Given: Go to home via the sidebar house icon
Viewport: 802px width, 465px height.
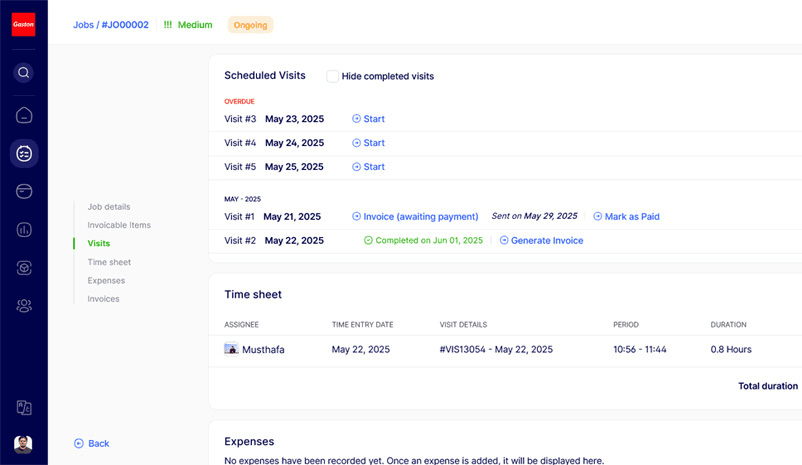Looking at the screenshot, I should 24,115.
